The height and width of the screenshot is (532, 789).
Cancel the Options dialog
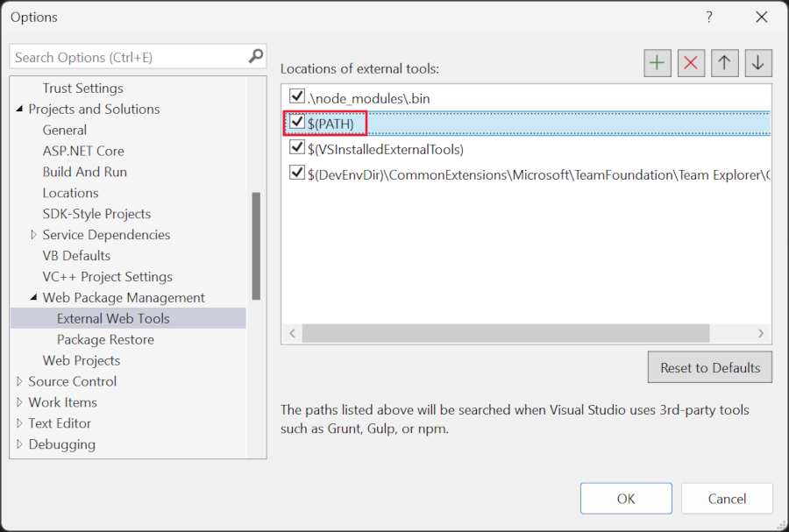pos(727,499)
